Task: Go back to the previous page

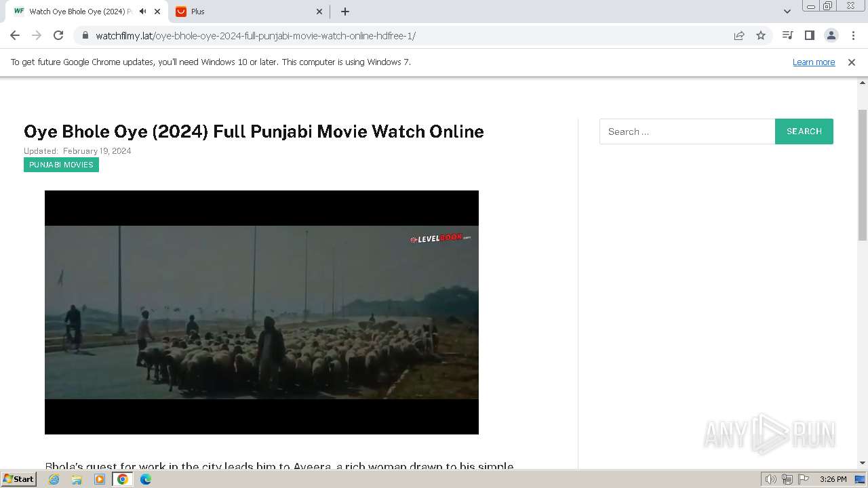Action: [x=15, y=35]
